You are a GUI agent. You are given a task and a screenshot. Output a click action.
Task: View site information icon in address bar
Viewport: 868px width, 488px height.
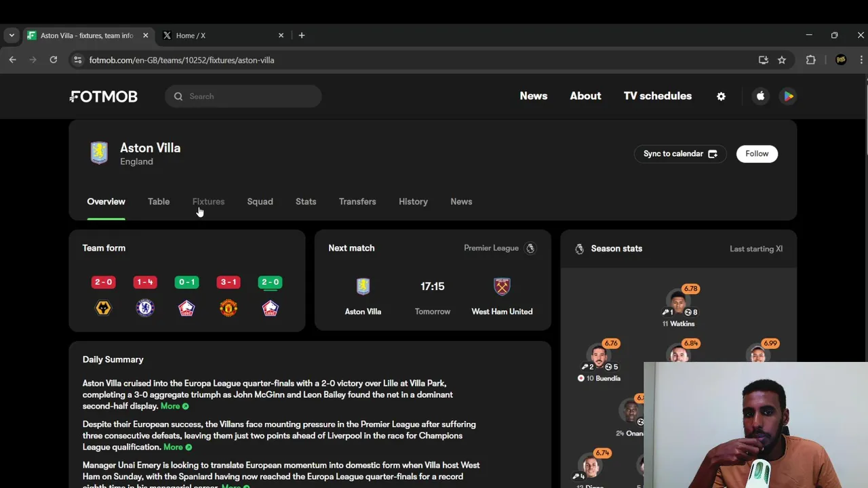(77, 60)
